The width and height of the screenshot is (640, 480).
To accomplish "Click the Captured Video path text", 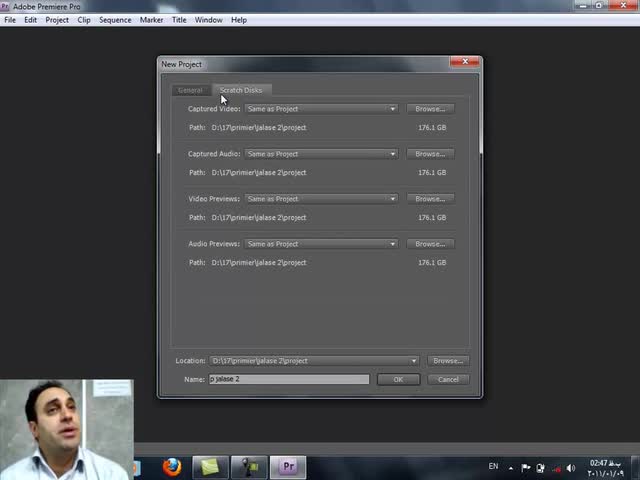I will [x=259, y=128].
